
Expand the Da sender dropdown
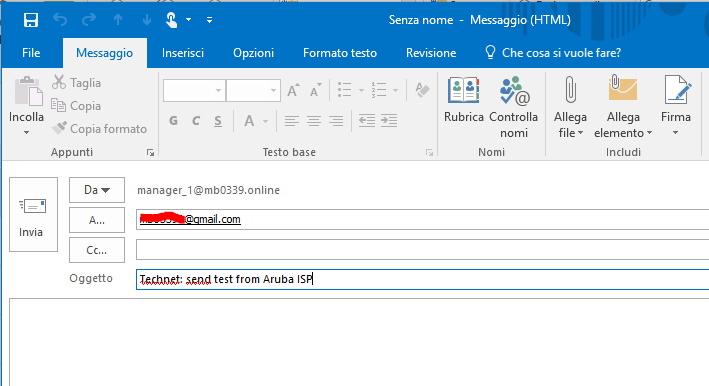(97, 190)
